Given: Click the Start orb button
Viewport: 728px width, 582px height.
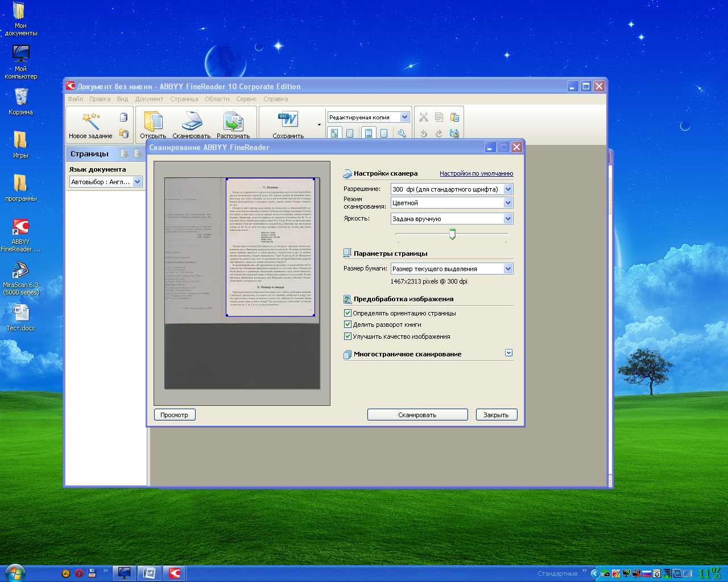Looking at the screenshot, I should 14,573.
